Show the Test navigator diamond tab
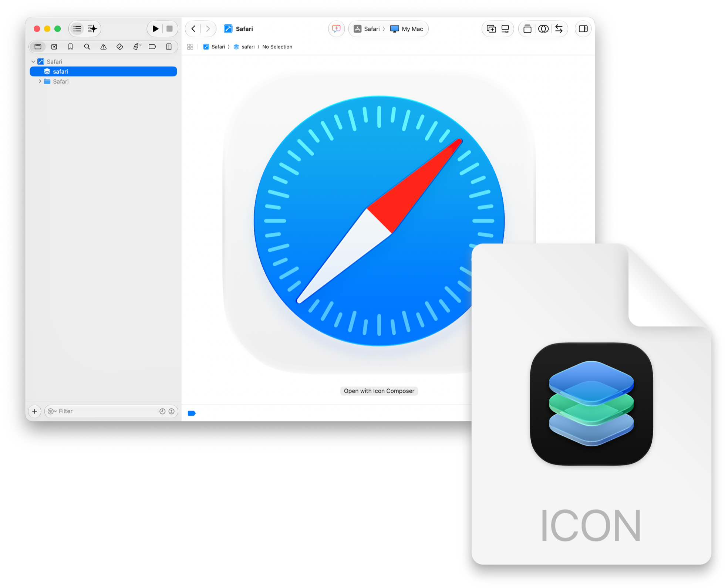The width and height of the screenshot is (725, 588). click(x=119, y=47)
